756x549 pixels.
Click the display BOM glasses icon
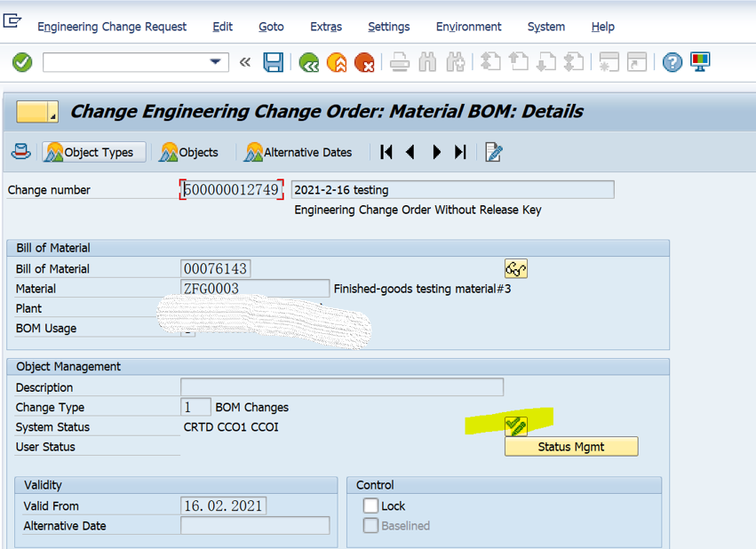point(516,268)
